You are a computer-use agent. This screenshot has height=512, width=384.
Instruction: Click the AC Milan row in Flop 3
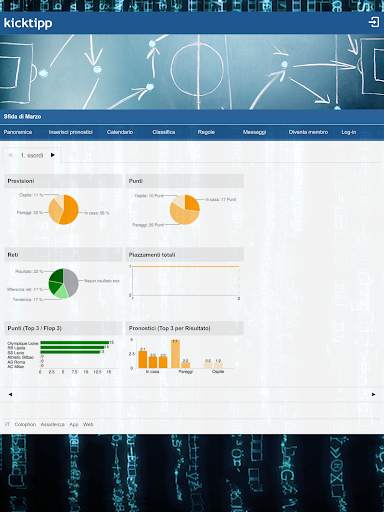tap(25, 366)
